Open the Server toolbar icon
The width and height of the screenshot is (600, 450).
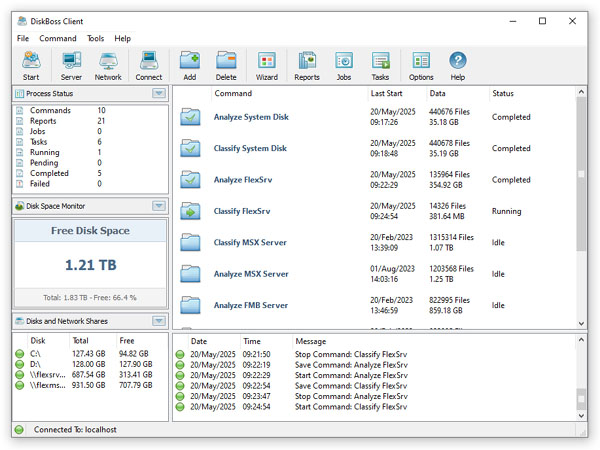pos(71,65)
